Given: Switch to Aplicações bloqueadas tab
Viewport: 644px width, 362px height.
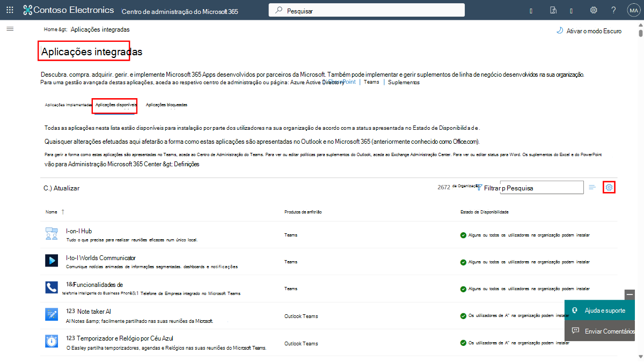Looking at the screenshot, I should pos(167,105).
